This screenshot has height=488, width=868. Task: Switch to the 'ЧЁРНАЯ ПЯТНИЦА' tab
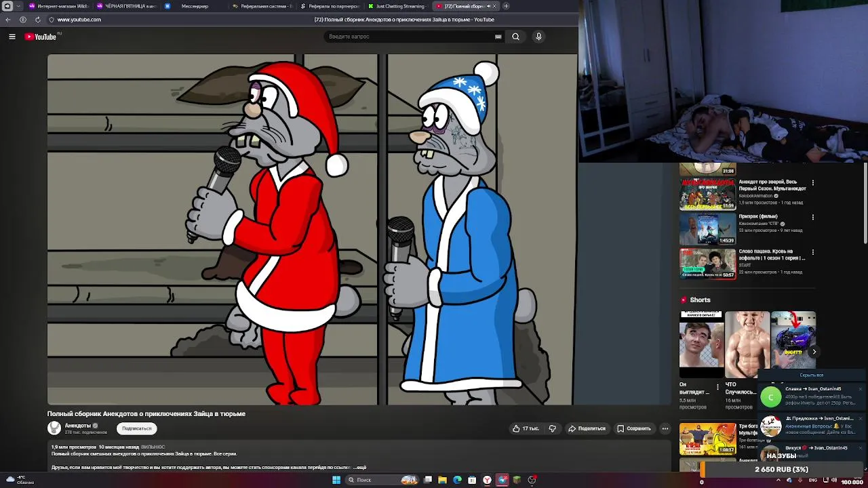pos(126,6)
